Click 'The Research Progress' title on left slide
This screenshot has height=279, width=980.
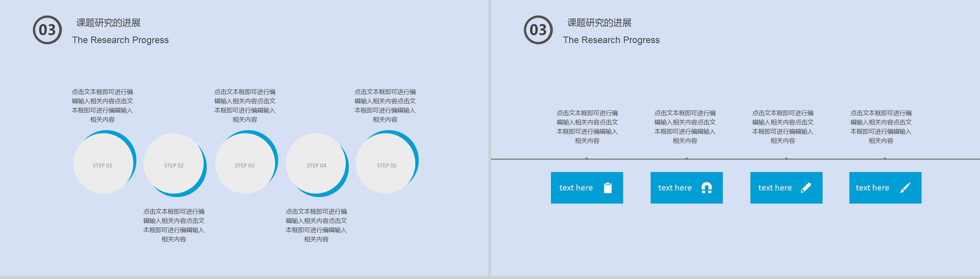pos(120,40)
